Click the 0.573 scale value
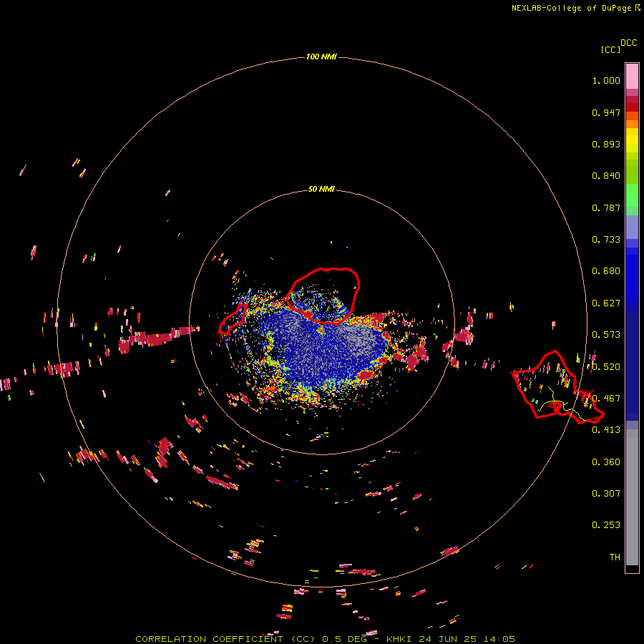The image size is (644, 644). (x=606, y=335)
